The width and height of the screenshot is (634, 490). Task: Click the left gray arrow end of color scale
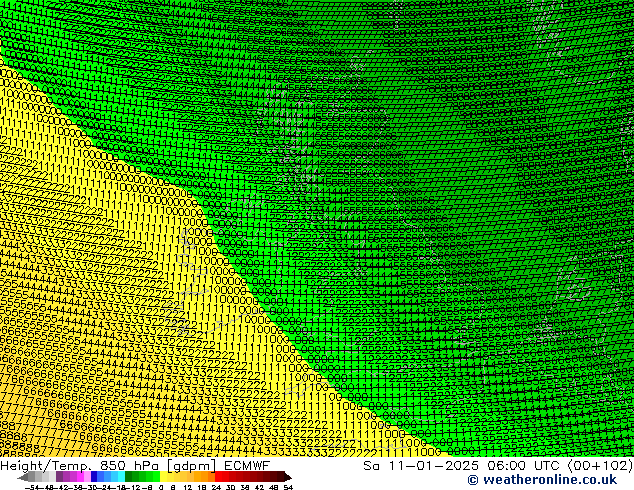[22, 477]
